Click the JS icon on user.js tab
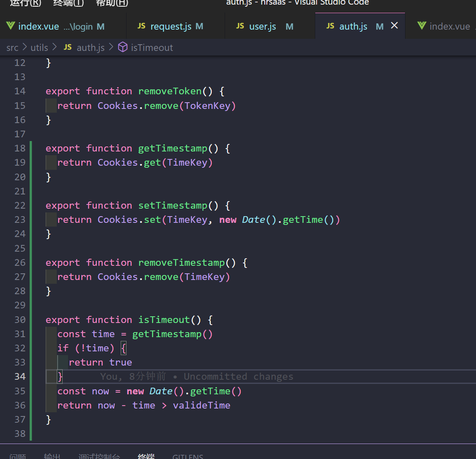Image resolution: width=476 pixels, height=459 pixels. click(x=240, y=26)
